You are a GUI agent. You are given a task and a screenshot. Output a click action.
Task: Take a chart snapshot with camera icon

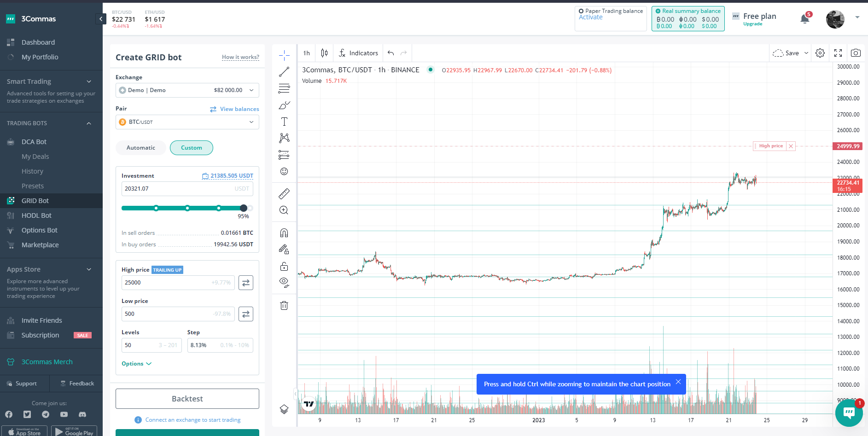tap(855, 53)
